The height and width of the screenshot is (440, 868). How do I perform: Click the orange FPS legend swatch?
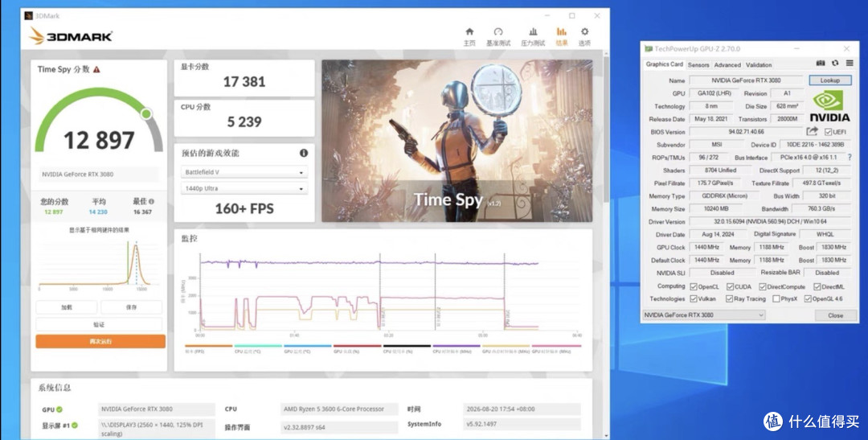209,346
